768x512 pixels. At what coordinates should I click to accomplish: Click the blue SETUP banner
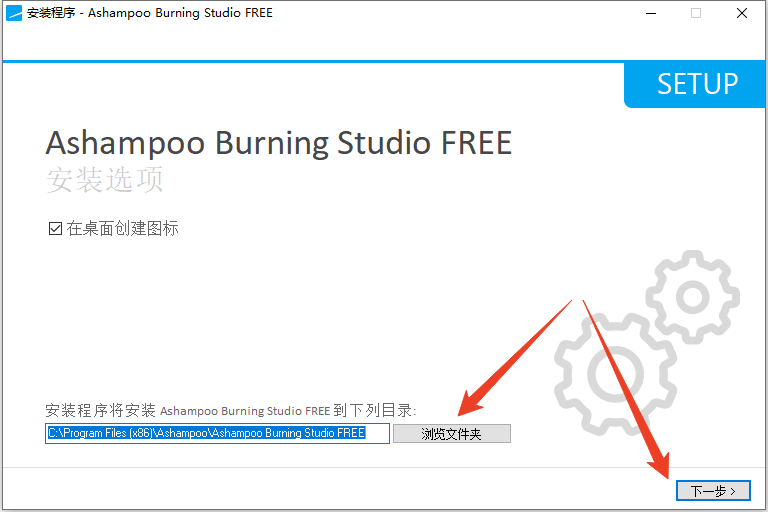(695, 84)
